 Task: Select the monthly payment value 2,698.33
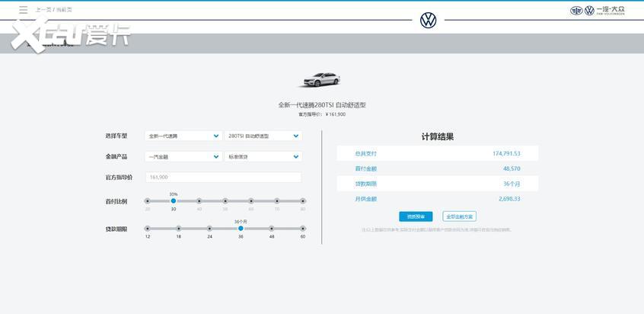[x=509, y=199]
